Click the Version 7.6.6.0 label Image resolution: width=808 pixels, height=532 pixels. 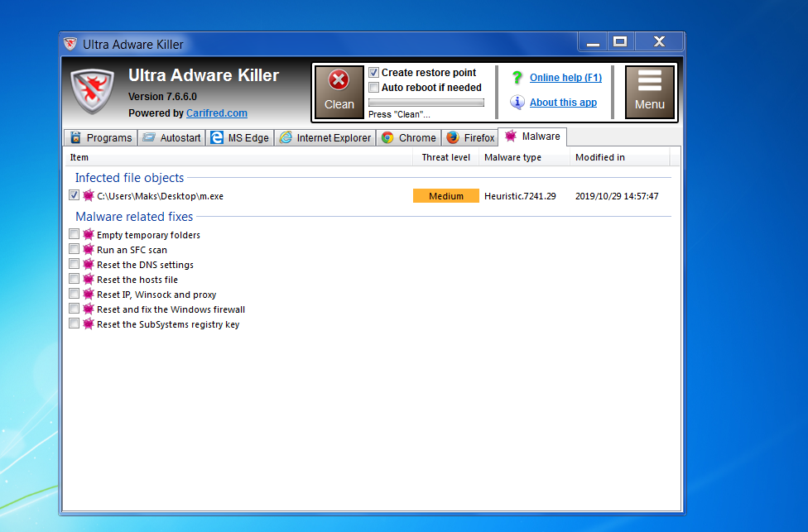pos(162,96)
